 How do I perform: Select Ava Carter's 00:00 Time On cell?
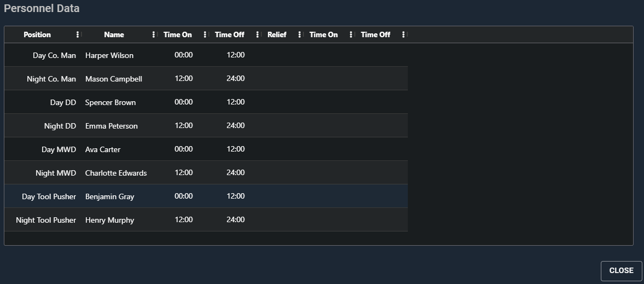coord(184,149)
